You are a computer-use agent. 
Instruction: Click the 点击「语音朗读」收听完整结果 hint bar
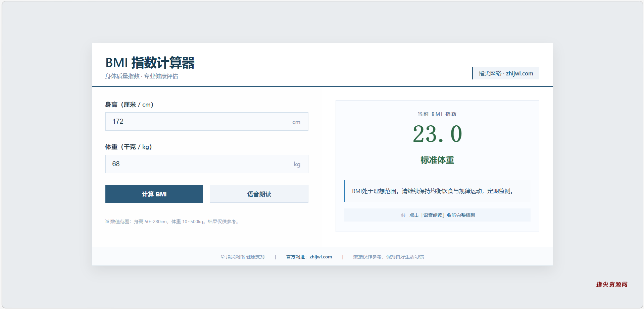(437, 215)
